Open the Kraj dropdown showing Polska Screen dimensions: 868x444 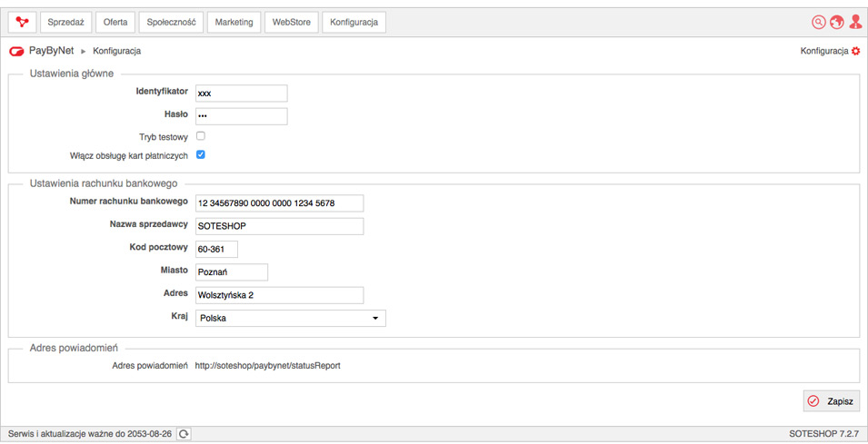[291, 318]
